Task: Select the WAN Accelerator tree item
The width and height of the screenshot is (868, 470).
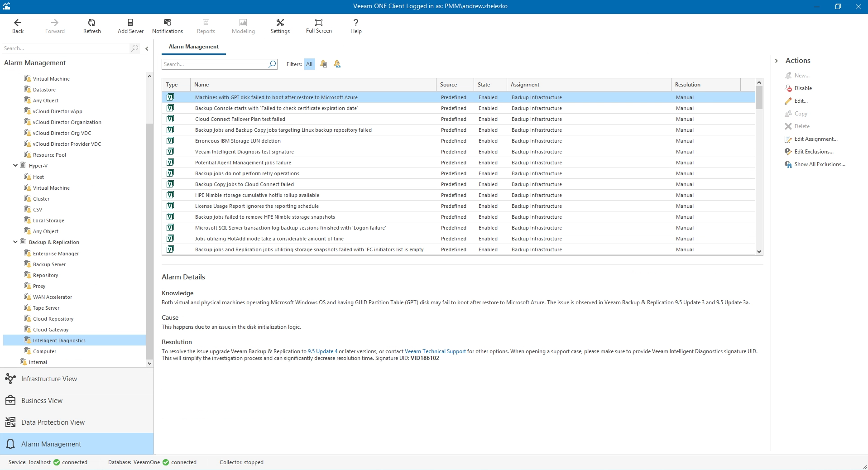Action: [x=53, y=297]
